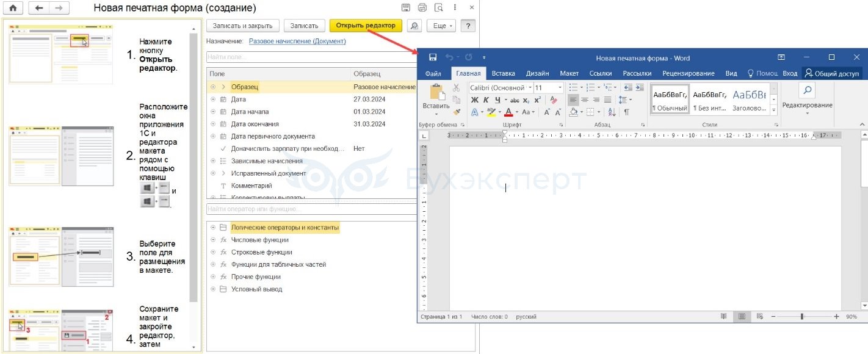Click the red font color A swatch

[x=508, y=112]
